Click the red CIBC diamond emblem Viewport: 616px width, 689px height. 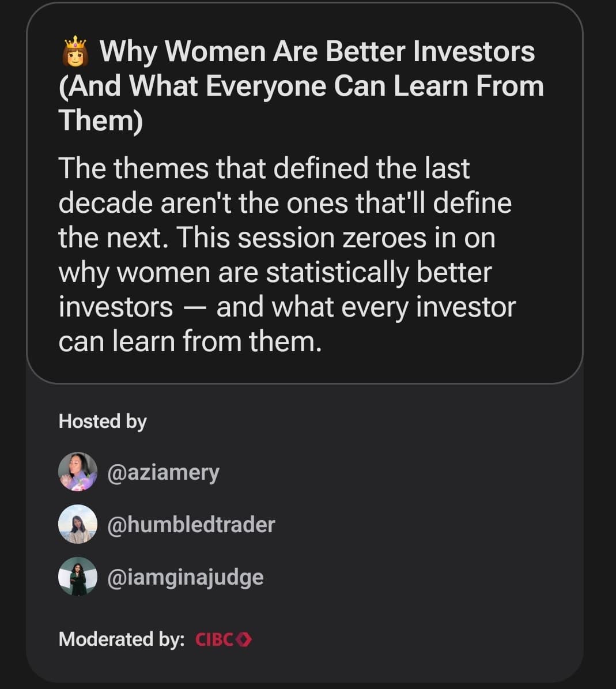click(x=244, y=639)
